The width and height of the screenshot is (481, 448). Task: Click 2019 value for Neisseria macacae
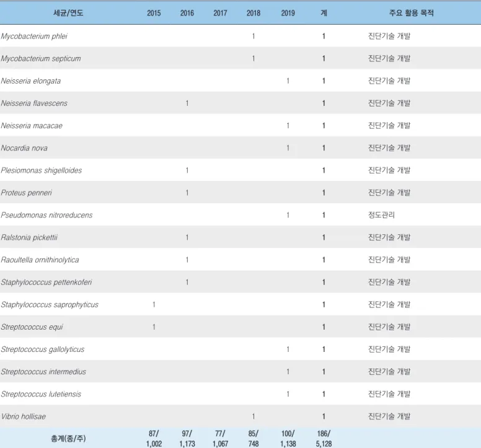[288, 126]
